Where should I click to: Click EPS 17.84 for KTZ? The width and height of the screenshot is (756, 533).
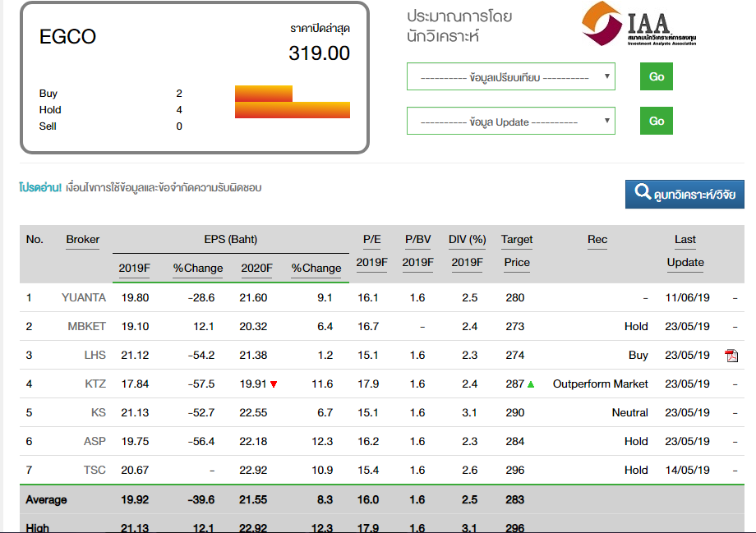[135, 384]
